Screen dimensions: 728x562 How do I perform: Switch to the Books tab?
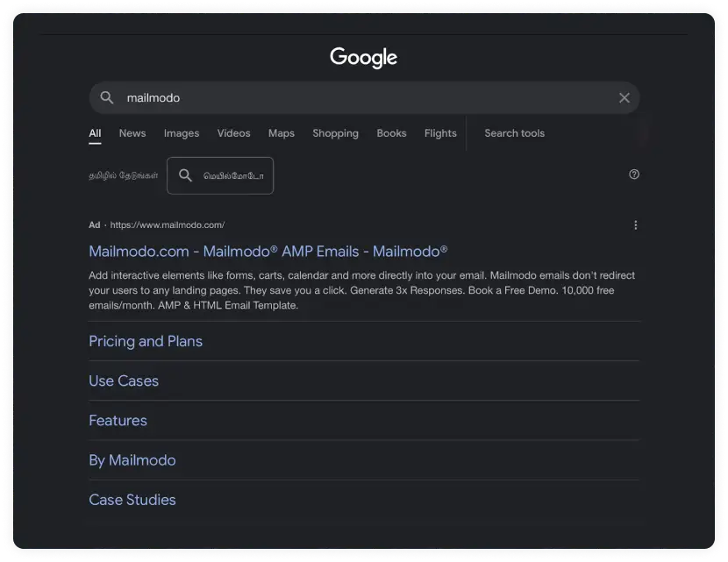tap(391, 133)
